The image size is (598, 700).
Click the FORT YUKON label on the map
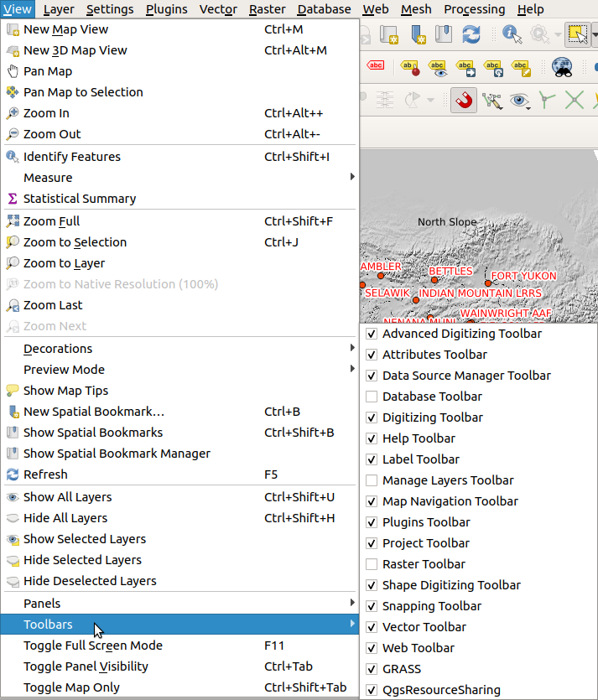tap(523, 276)
